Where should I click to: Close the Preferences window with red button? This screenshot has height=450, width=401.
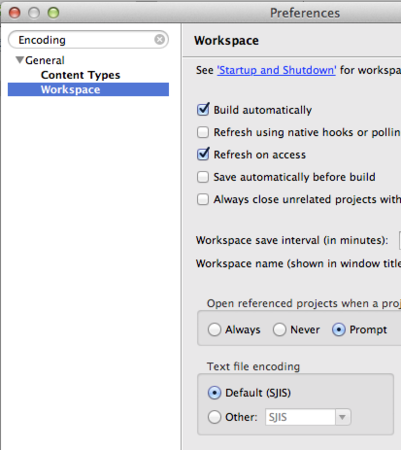15,13
